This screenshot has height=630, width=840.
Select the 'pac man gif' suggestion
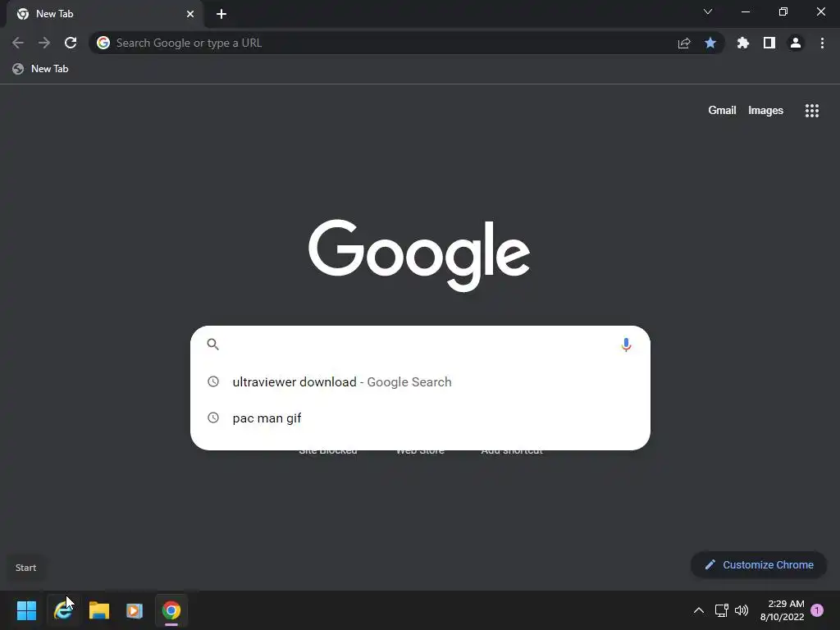[x=420, y=418]
